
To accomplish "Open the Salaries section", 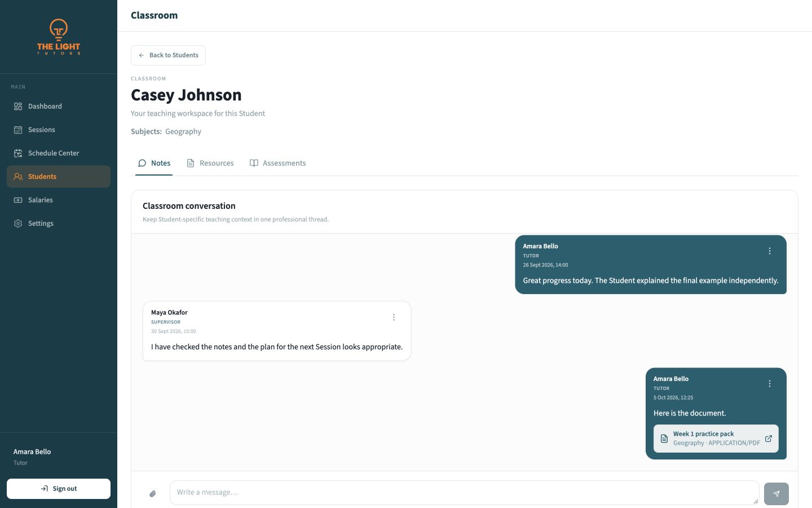I will [59, 200].
